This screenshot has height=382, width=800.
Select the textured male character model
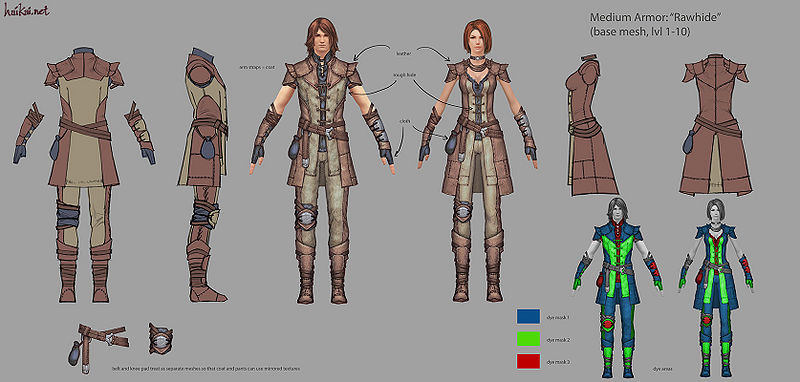[x=321, y=161]
